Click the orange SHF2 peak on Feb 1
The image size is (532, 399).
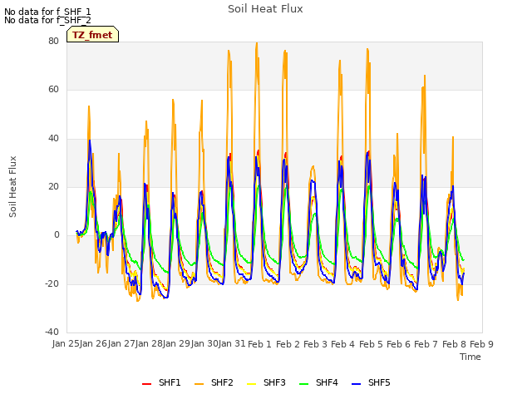tap(257, 44)
